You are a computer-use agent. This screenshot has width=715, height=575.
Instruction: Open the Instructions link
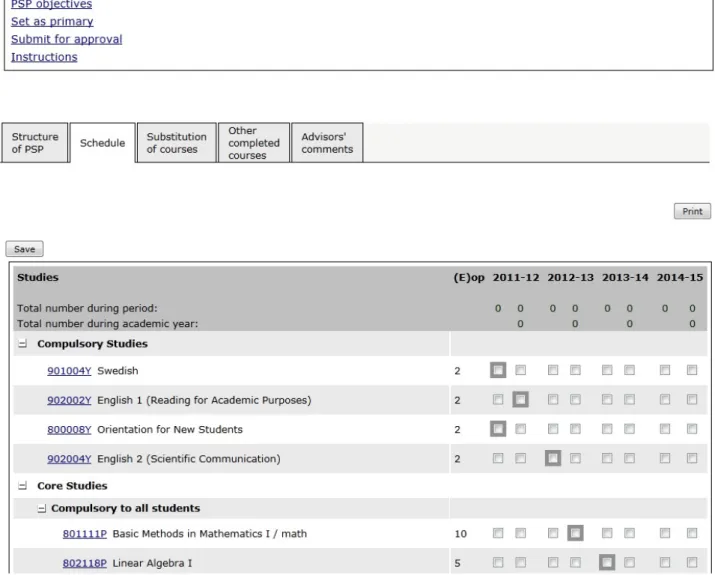[x=44, y=57]
